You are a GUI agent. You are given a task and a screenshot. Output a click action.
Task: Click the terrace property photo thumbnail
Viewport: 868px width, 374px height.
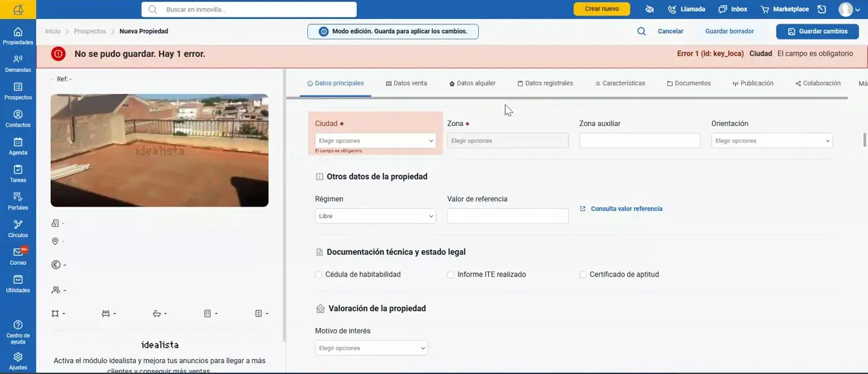tap(159, 150)
